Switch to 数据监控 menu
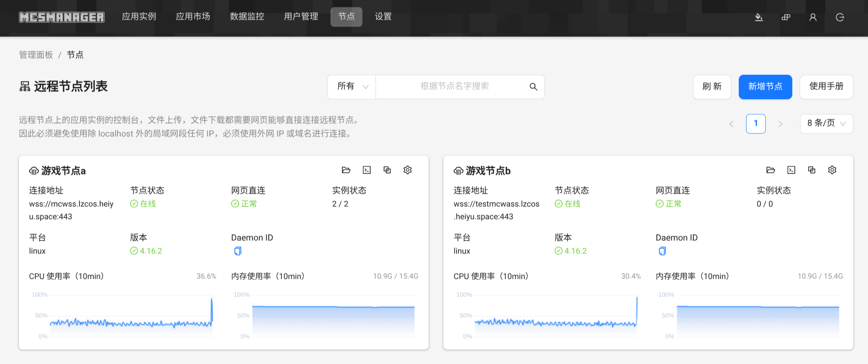 [247, 17]
